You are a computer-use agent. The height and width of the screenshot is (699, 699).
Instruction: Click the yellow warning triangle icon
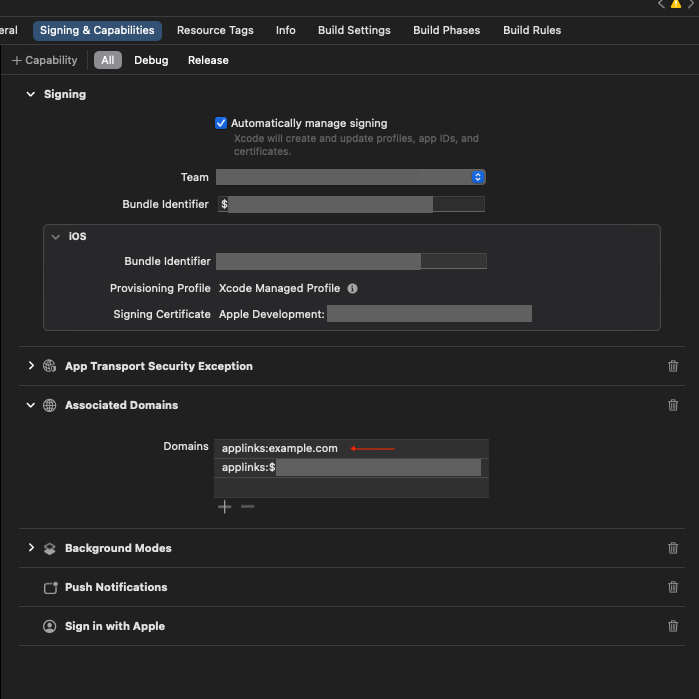676,4
